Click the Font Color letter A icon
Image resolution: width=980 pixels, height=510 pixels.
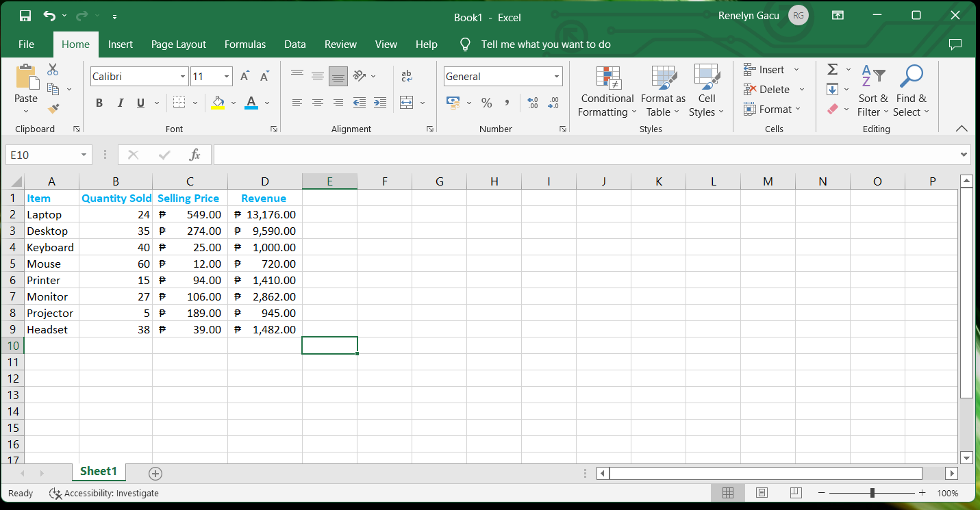coord(251,103)
